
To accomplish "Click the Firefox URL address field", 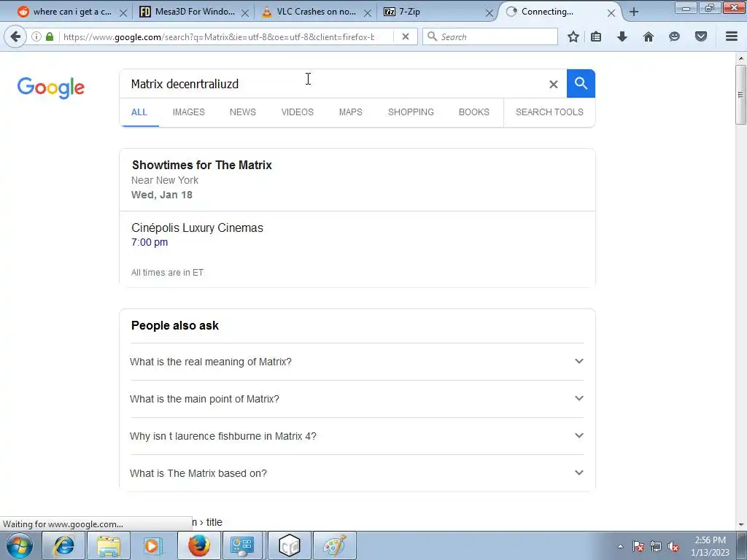I will [x=219, y=36].
